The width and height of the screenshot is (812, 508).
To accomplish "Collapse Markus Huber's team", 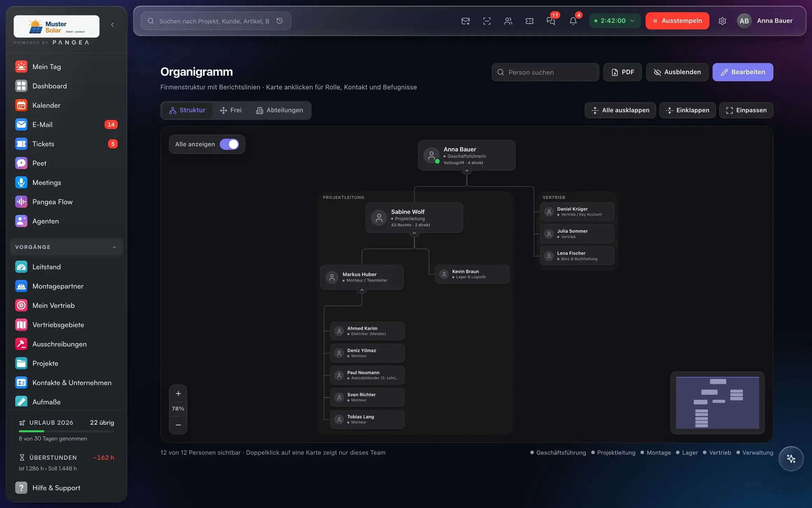I will point(362,290).
